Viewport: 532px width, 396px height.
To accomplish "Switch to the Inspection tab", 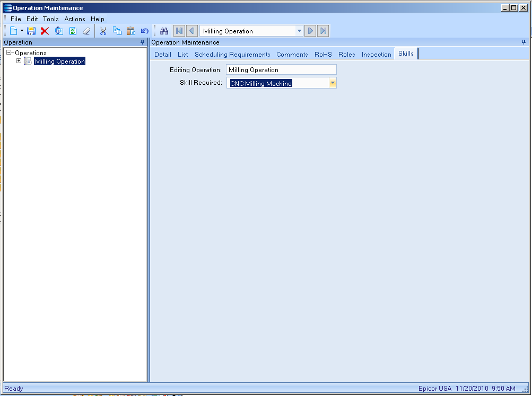I will click(x=377, y=55).
